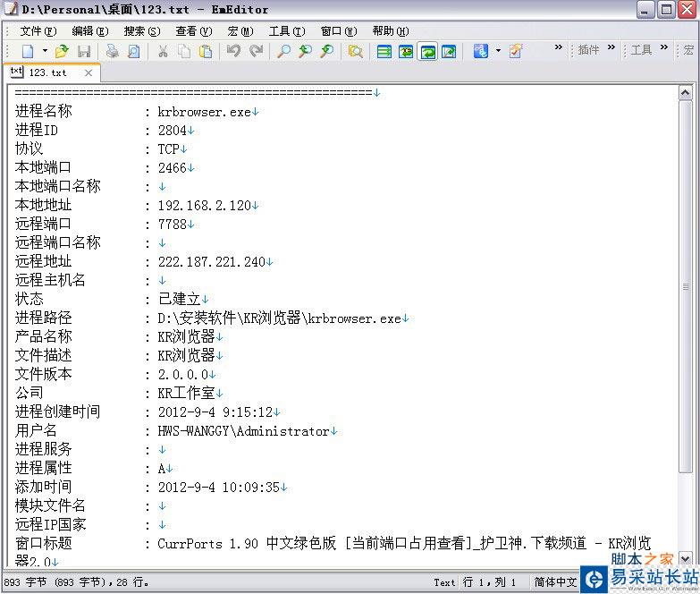The image size is (700, 594).
Task: Toggle Wrap by Window icon
Action: coord(427,51)
